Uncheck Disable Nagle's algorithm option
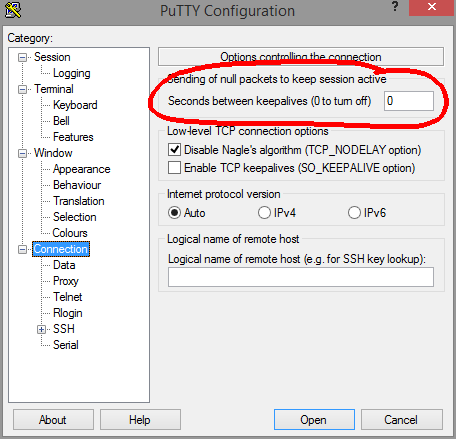Image resolution: width=456 pixels, height=439 pixels. pos(174,150)
